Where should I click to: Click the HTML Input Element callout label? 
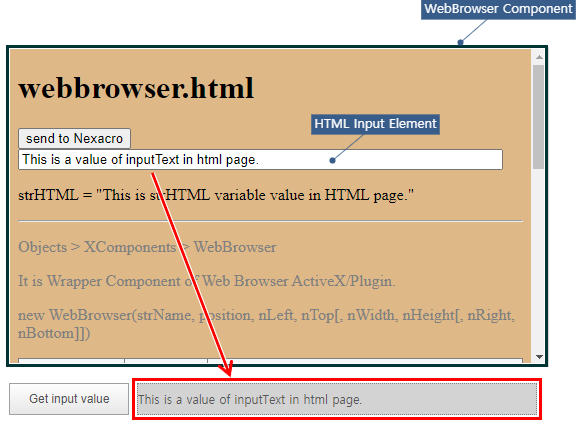click(x=375, y=124)
